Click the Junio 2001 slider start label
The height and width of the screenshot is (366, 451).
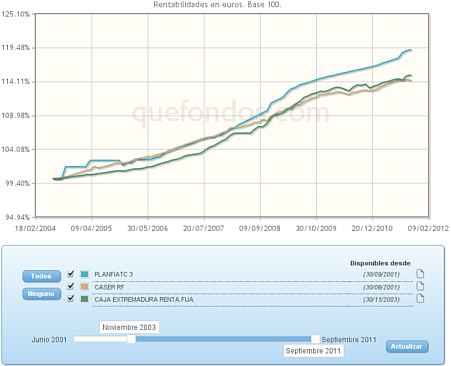pos(49,340)
